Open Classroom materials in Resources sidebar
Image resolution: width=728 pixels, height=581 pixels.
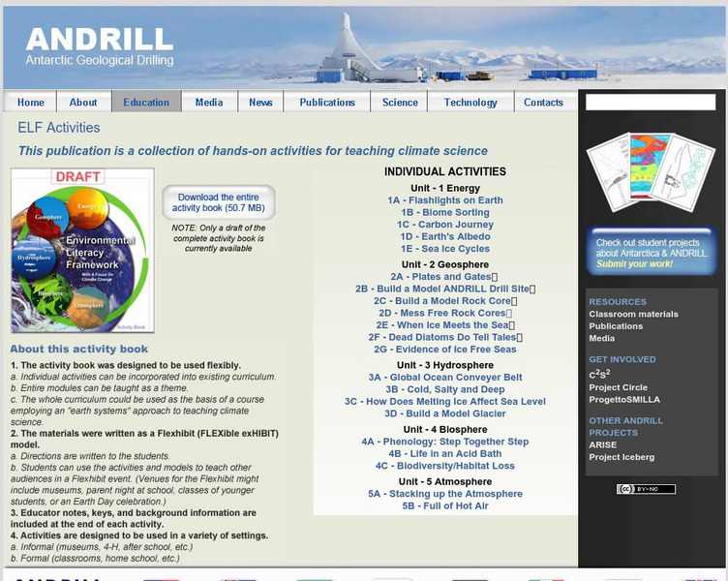pos(633,314)
